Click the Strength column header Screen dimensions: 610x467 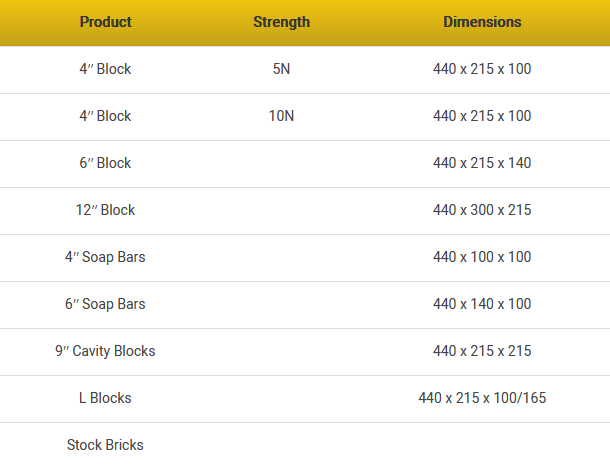281,22
